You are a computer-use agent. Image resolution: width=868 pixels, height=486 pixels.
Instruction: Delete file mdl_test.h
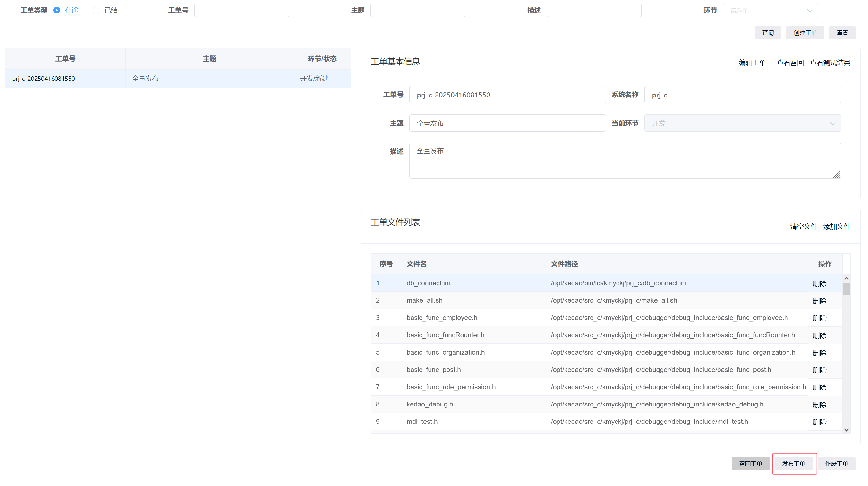(x=819, y=422)
